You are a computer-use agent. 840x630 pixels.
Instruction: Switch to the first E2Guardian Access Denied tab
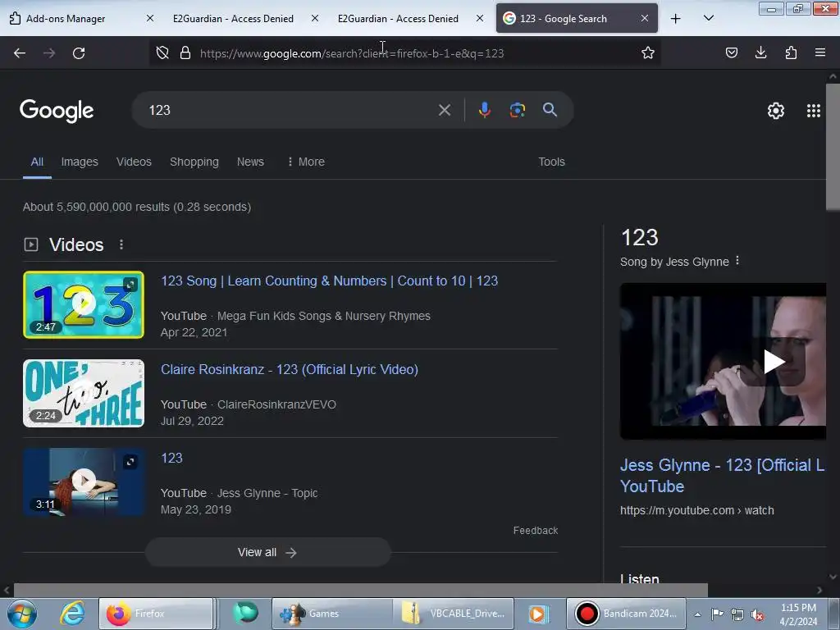click(x=242, y=18)
